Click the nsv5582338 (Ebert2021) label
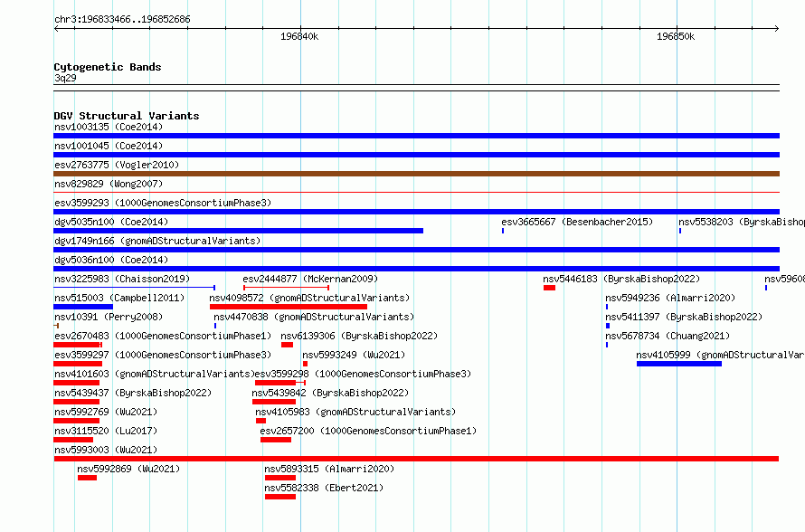 [x=324, y=488]
